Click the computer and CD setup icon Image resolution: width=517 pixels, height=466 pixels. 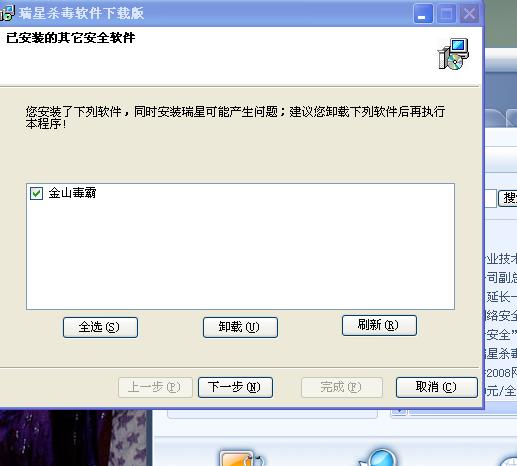453,54
